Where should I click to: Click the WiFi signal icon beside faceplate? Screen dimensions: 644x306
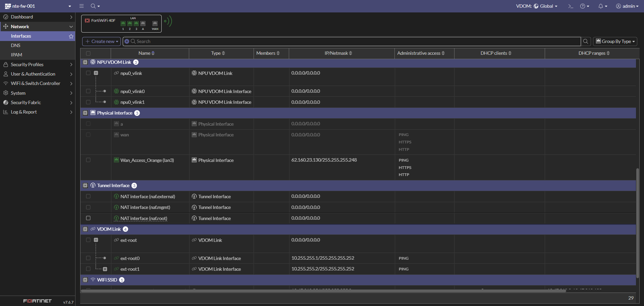coord(168,21)
